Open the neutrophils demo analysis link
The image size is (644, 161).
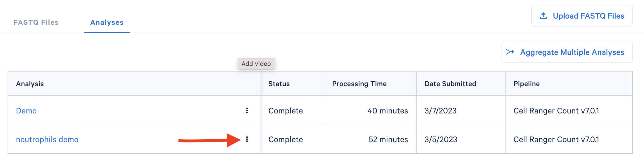[47, 139]
